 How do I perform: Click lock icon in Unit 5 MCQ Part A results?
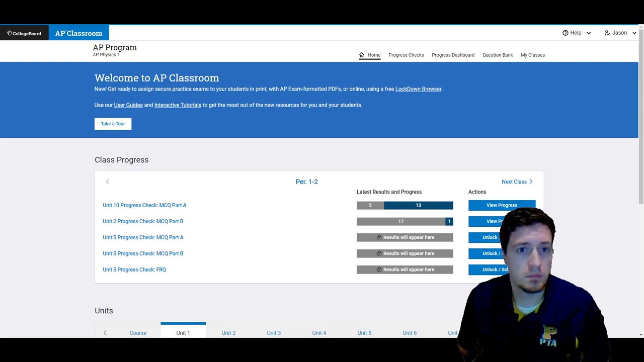(379, 237)
